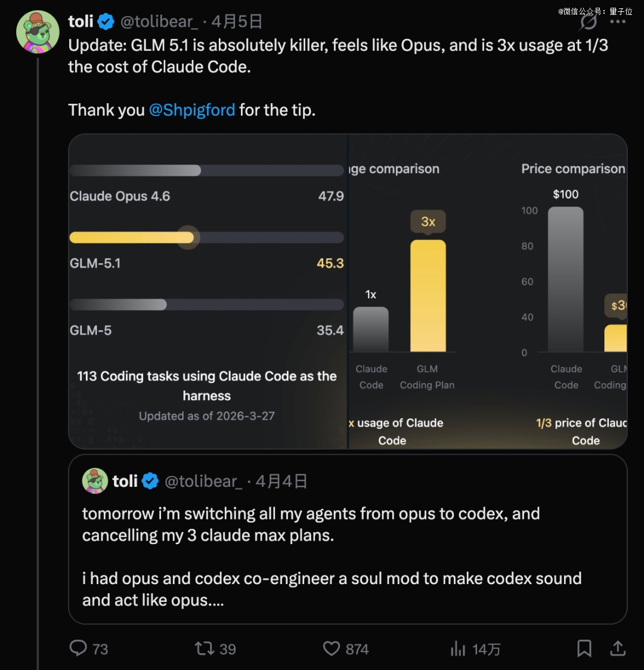This screenshot has height=670, width=644.
Task: Bookmark this tweet
Action: pyautogui.click(x=584, y=648)
